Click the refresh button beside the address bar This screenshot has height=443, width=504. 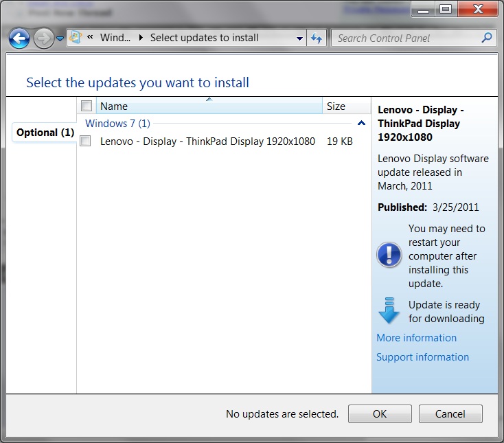(x=317, y=38)
